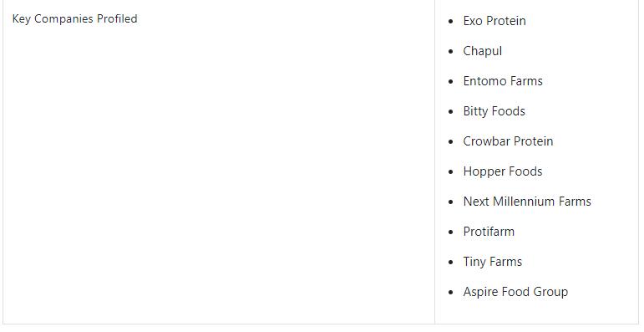Screen dimensions: 644x332
Task: Select the Chapul company name
Action: pos(483,51)
